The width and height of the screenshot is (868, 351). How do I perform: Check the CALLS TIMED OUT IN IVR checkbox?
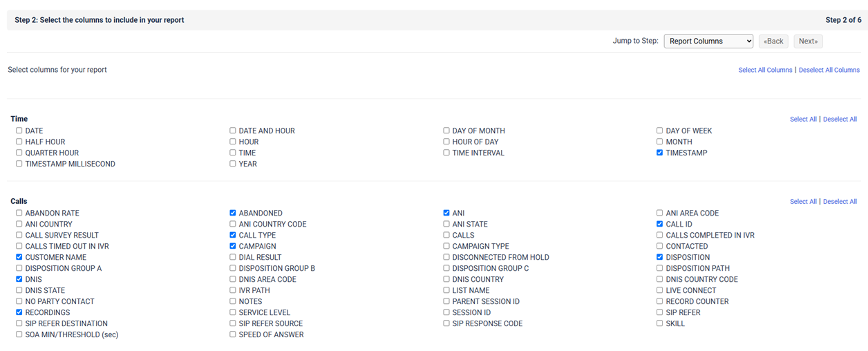(19, 246)
